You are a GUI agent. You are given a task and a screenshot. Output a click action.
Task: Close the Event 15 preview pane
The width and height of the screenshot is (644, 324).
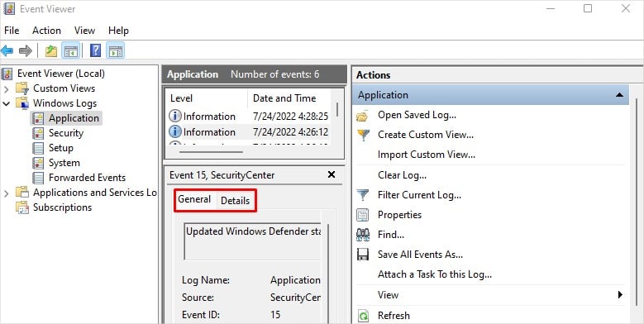pyautogui.click(x=332, y=175)
